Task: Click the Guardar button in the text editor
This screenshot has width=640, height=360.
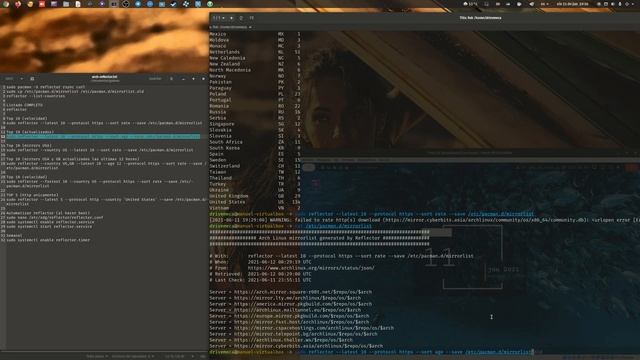Action: click(x=155, y=78)
